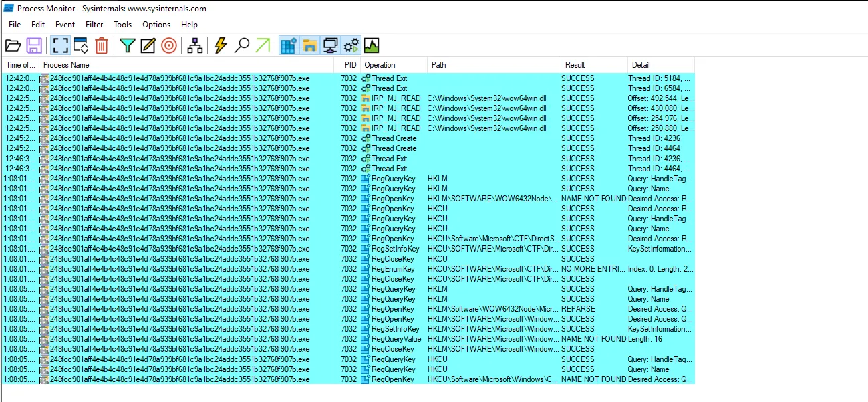Click path HKCU\Software\Microsoft\CTF\DirectS...

click(x=493, y=239)
